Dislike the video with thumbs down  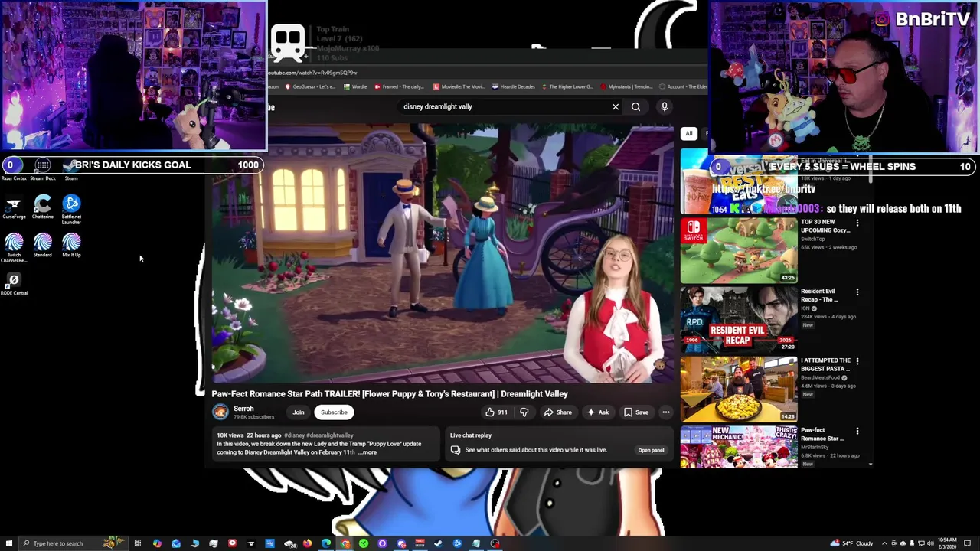pyautogui.click(x=524, y=412)
